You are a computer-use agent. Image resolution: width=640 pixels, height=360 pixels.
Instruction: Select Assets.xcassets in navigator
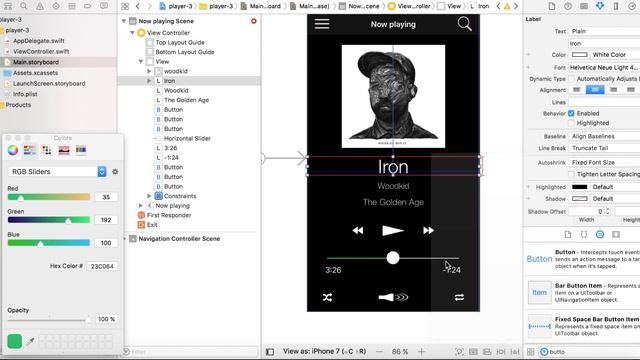pos(36,73)
